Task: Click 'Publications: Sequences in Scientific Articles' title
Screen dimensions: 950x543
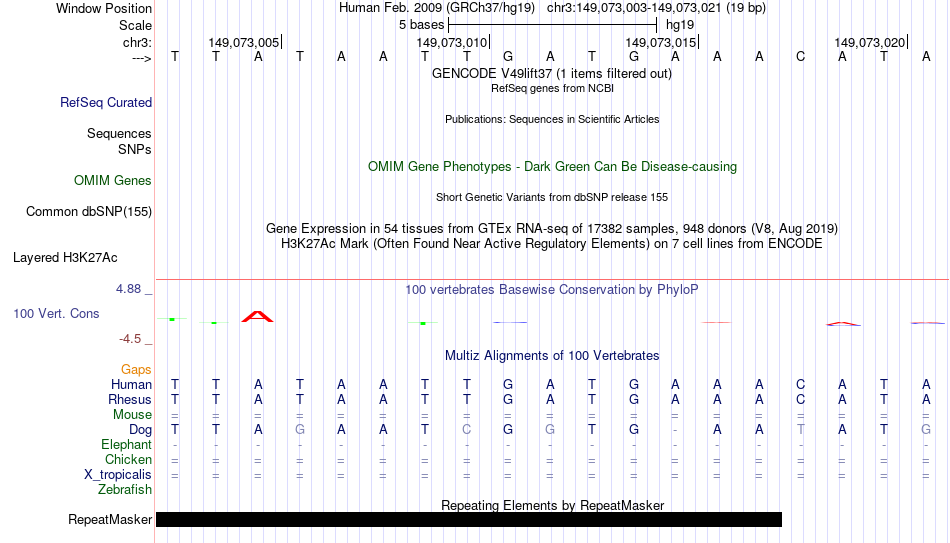Action: [x=552, y=119]
